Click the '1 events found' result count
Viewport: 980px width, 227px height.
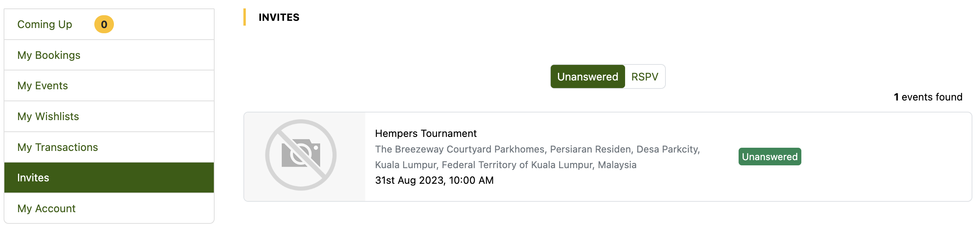point(928,97)
